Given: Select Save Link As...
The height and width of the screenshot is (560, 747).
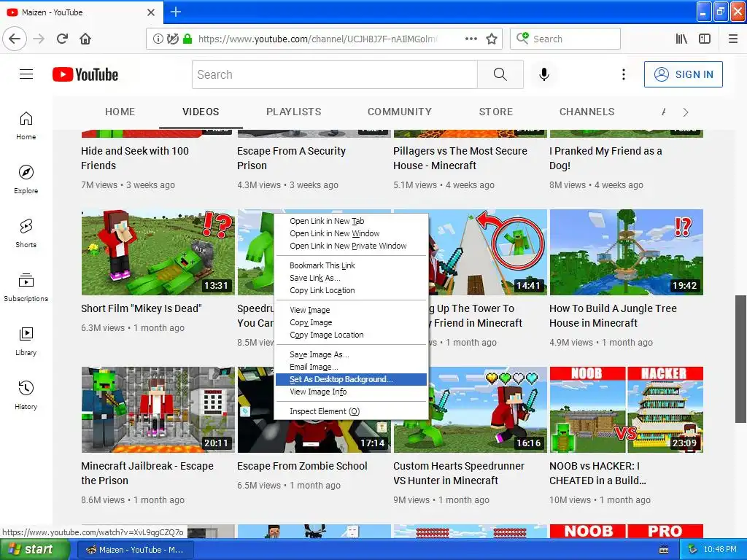Looking at the screenshot, I should tap(351, 278).
